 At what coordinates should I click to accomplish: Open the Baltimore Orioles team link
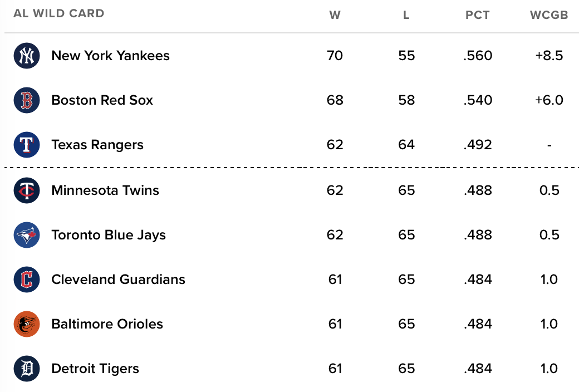[107, 324]
